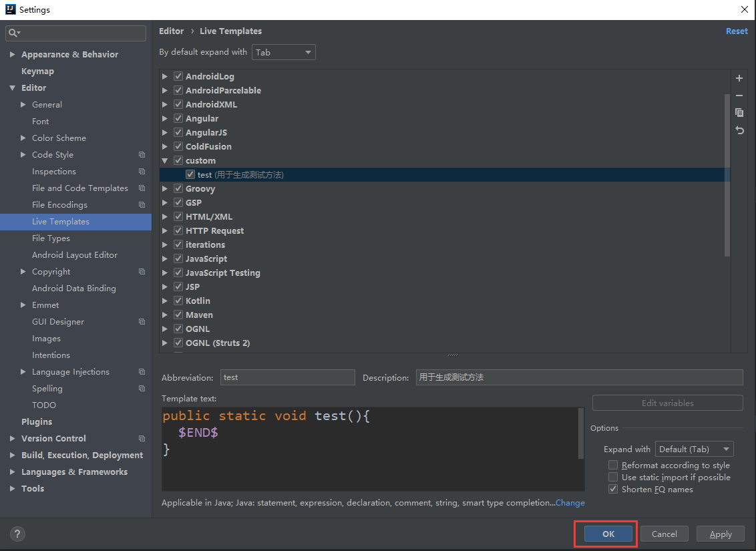Click project-level icon beside File Encodings
Viewport: 756px width, 551px height.
142,205
